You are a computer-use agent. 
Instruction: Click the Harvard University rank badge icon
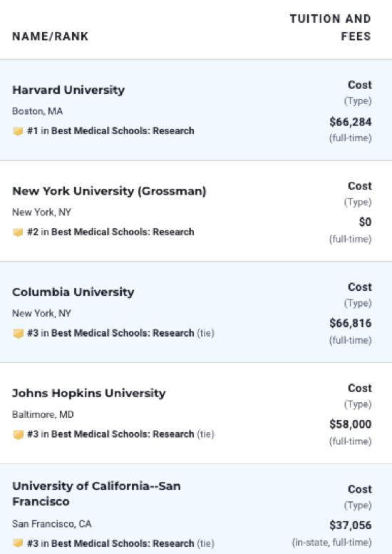point(18,131)
